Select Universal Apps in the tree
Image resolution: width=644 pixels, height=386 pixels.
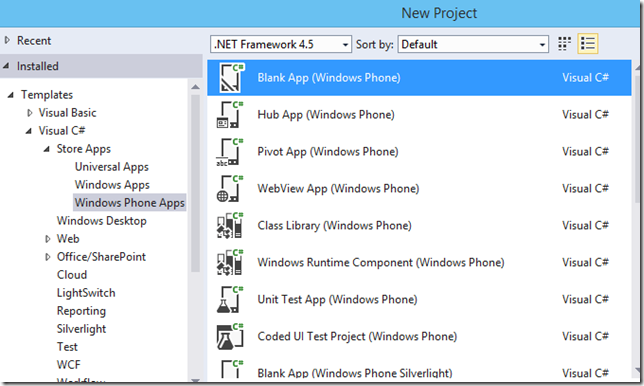tap(112, 167)
